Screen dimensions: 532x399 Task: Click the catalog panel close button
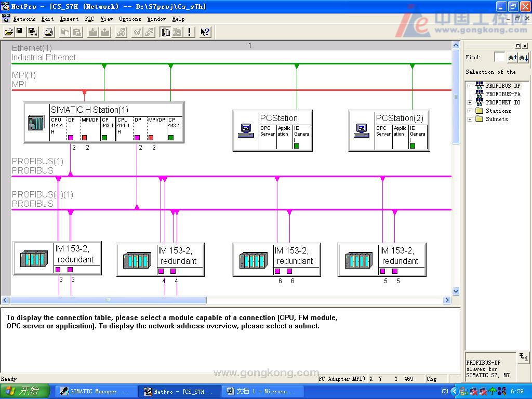(525, 46)
